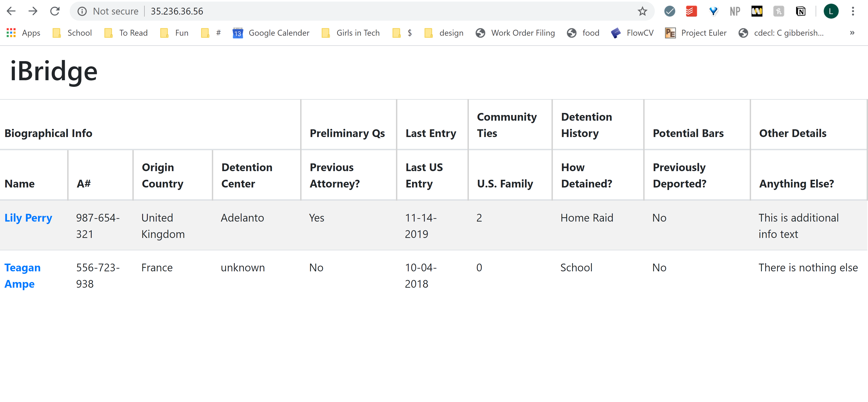Show the hidden bookmarks overflow chevron
868x402 pixels.
[x=852, y=33]
